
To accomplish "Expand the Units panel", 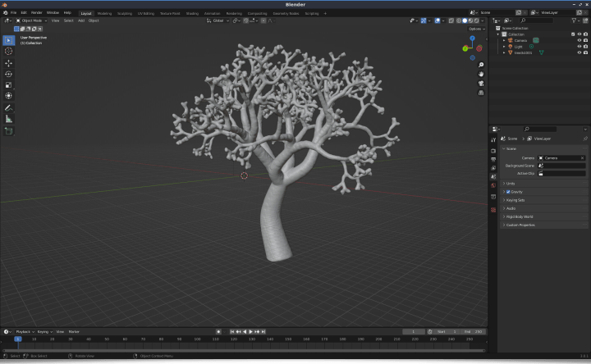I will click(x=545, y=184).
